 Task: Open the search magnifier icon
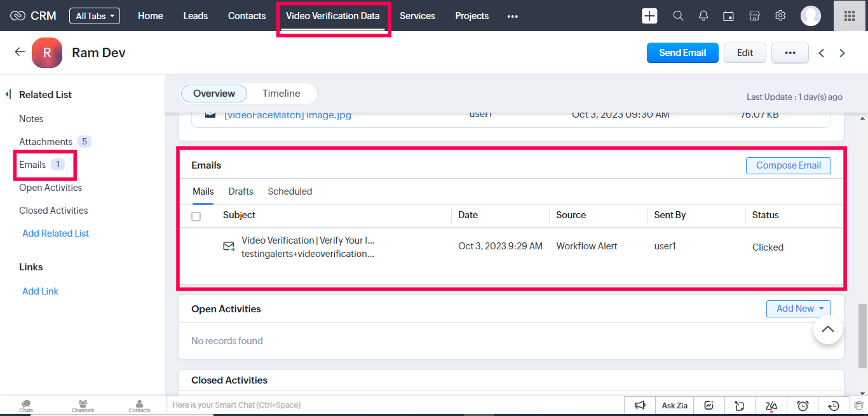coord(678,16)
